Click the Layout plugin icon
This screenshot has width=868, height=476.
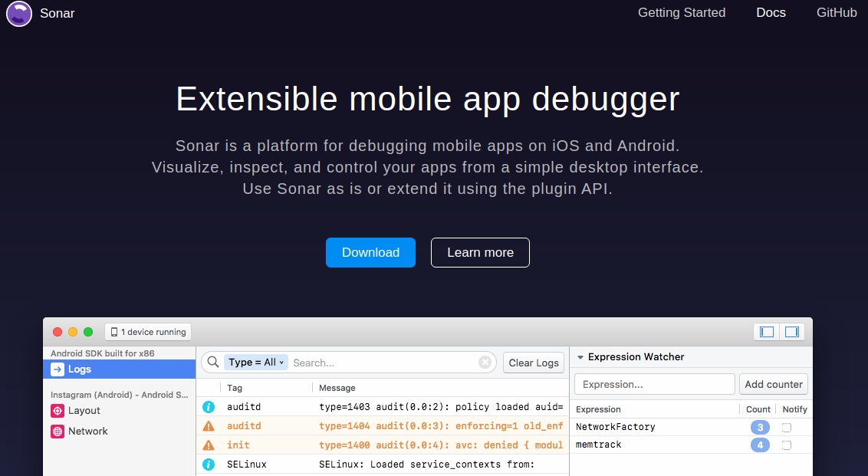[x=58, y=411]
